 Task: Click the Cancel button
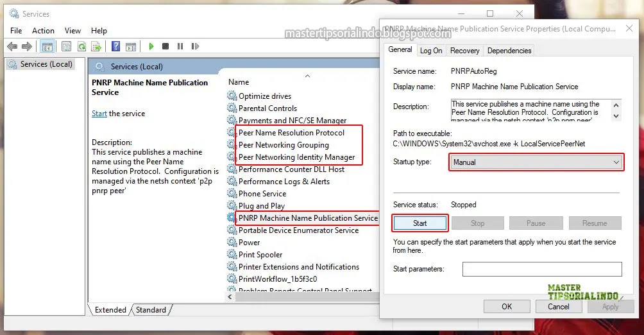[x=559, y=307]
